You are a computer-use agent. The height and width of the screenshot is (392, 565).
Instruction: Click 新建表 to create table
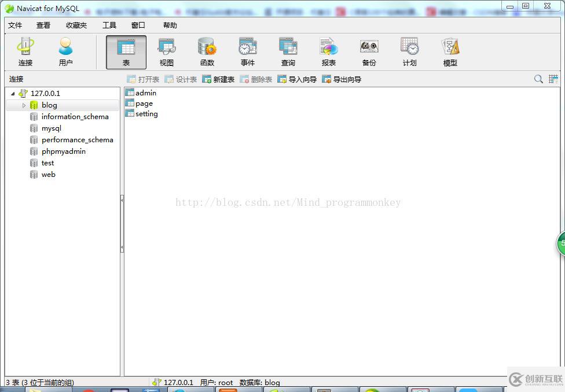[x=218, y=79]
